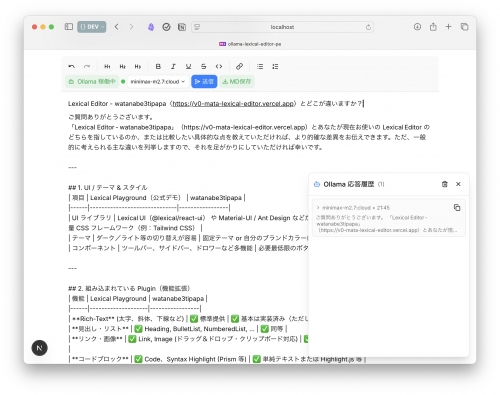Click the MD save button
Image resolution: width=500 pixels, height=395 pixels.
coord(237,82)
